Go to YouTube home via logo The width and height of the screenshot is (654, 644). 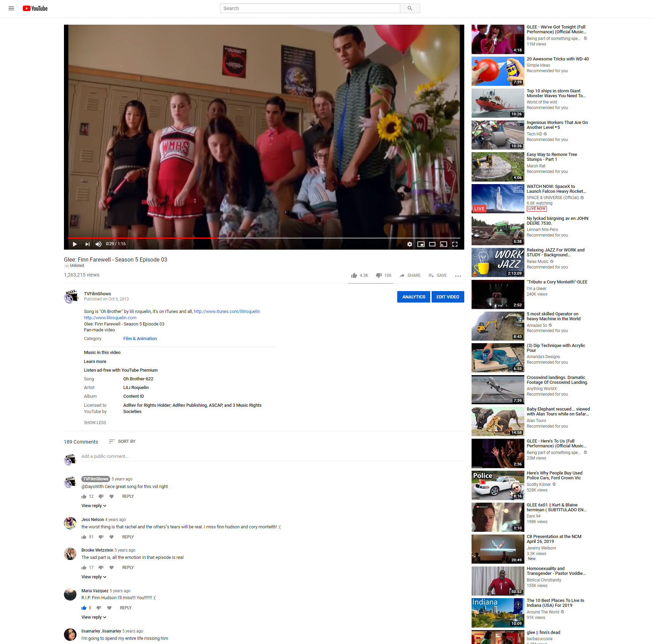click(35, 8)
